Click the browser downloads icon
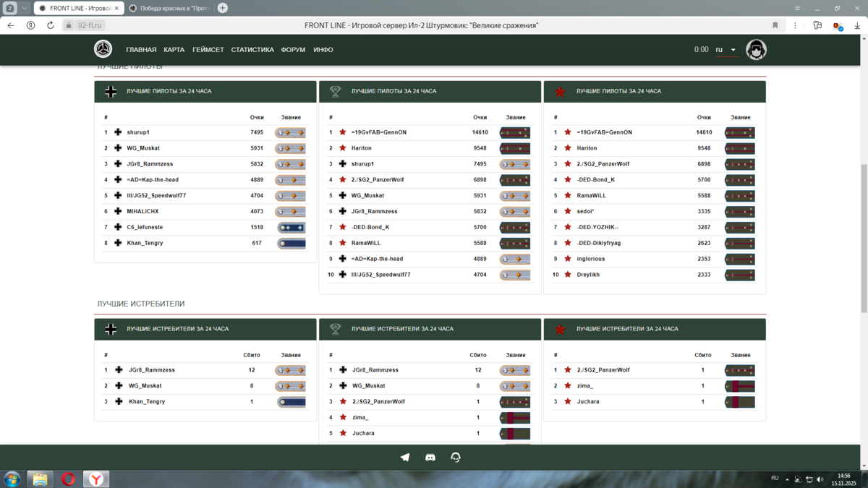 tap(856, 25)
